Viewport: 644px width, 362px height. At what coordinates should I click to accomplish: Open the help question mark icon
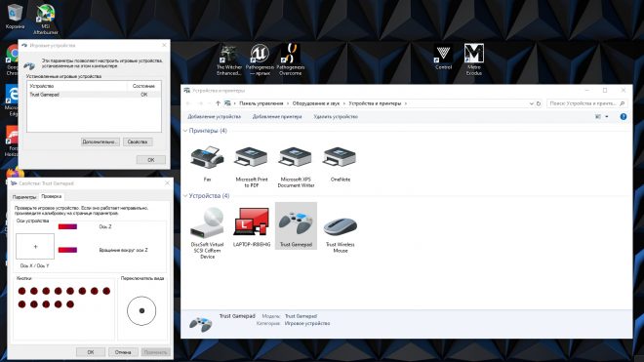tap(624, 117)
